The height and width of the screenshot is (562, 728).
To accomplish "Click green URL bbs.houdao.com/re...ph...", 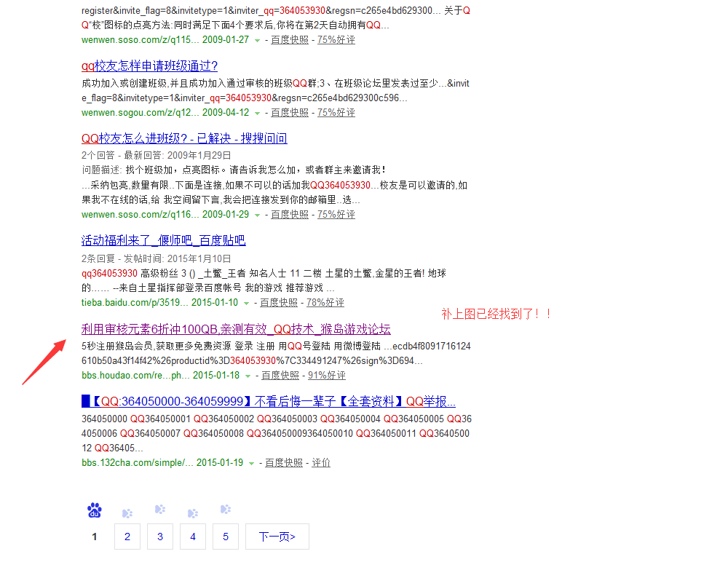I will coord(135,376).
